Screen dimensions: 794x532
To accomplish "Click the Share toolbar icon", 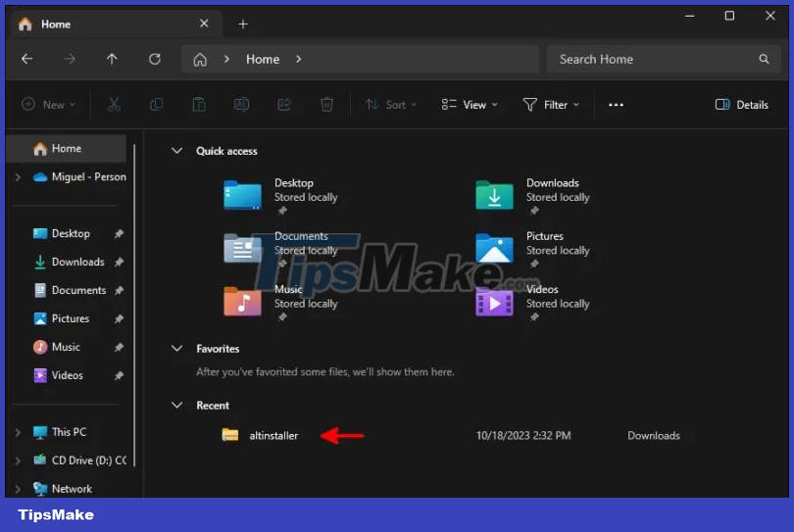I will tap(284, 105).
